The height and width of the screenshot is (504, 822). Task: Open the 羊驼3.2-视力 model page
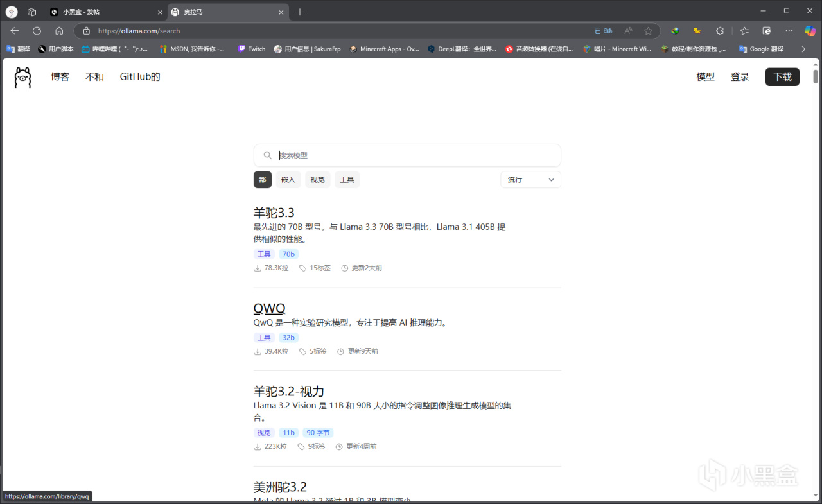[x=289, y=391]
